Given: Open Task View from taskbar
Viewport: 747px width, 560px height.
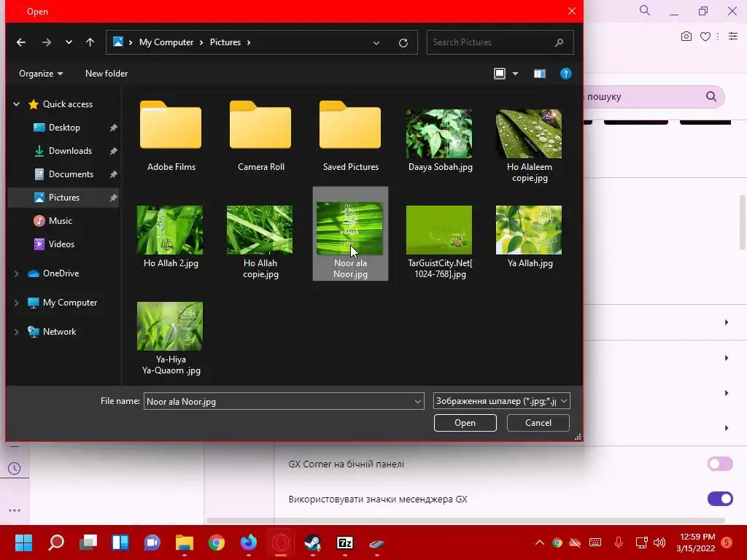Looking at the screenshot, I should point(88,542).
